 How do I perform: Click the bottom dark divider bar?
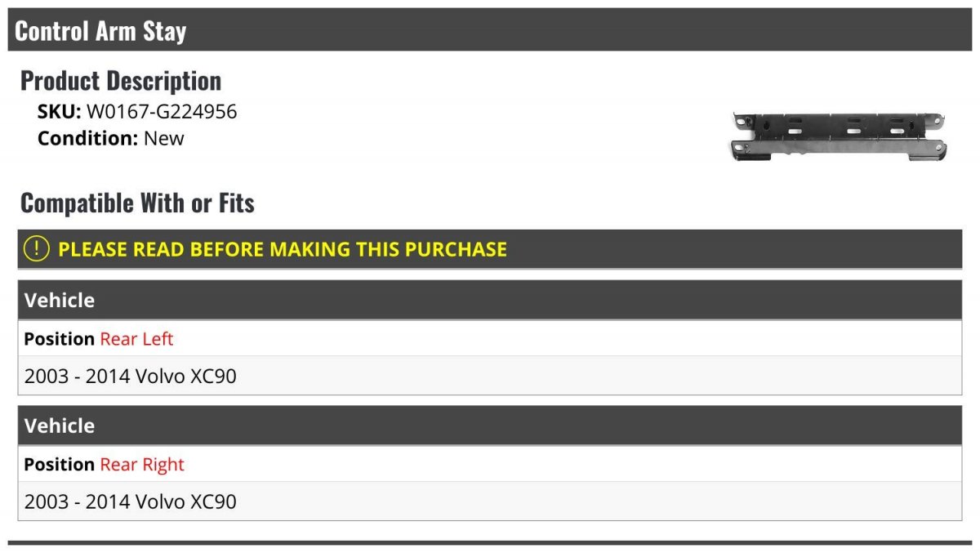click(x=490, y=542)
